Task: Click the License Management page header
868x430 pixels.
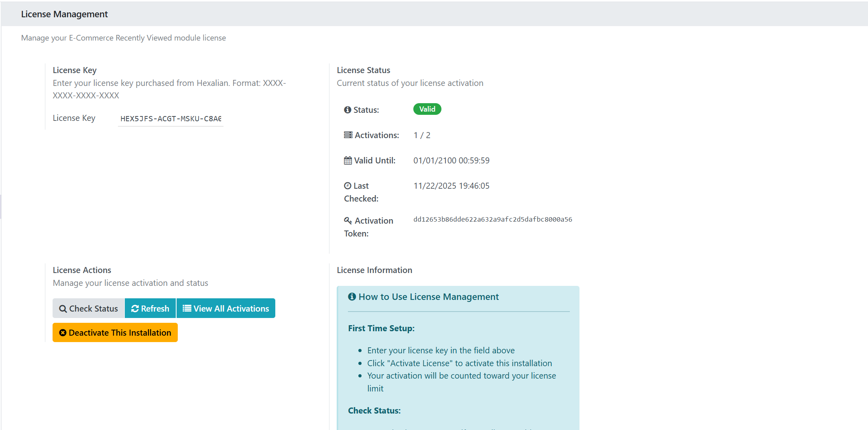Action: click(65, 14)
